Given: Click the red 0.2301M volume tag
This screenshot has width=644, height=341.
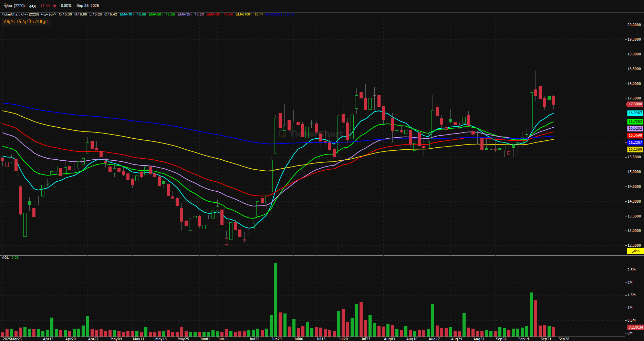Looking at the screenshot, I should click(635, 327).
